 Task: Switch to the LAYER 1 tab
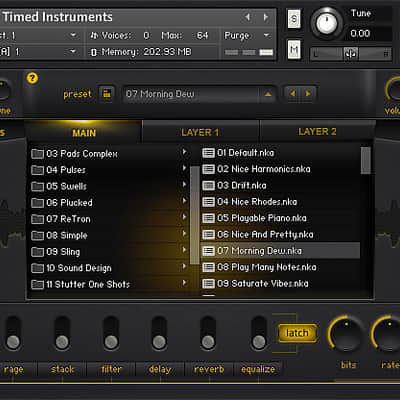tap(200, 132)
